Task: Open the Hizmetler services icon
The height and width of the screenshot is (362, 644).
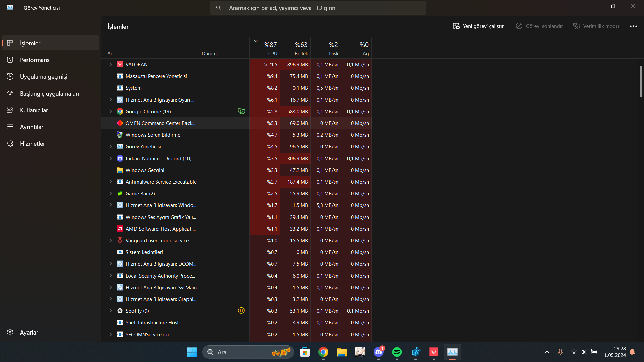Action: pos(10,143)
